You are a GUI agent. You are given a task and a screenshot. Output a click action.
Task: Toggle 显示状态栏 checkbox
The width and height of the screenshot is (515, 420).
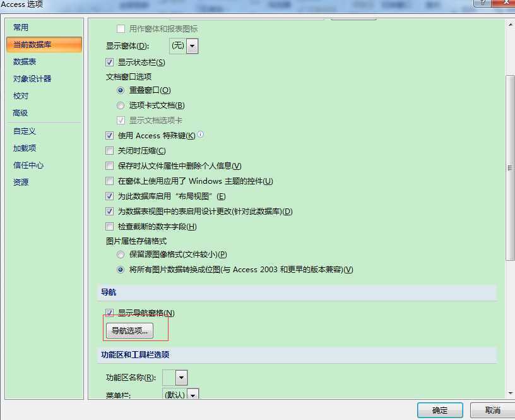point(109,62)
